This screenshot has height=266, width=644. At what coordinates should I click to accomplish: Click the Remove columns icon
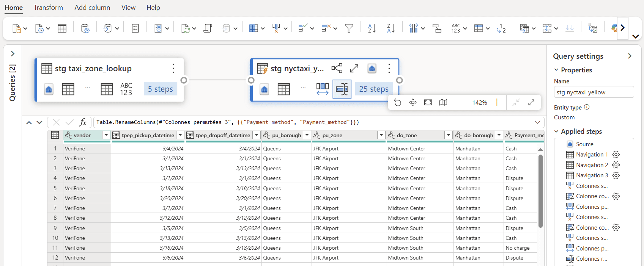coord(276,28)
